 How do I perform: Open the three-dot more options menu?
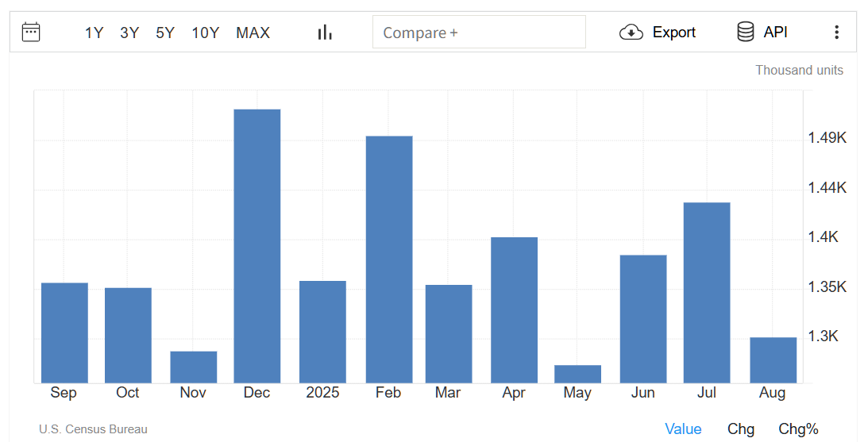tap(836, 33)
